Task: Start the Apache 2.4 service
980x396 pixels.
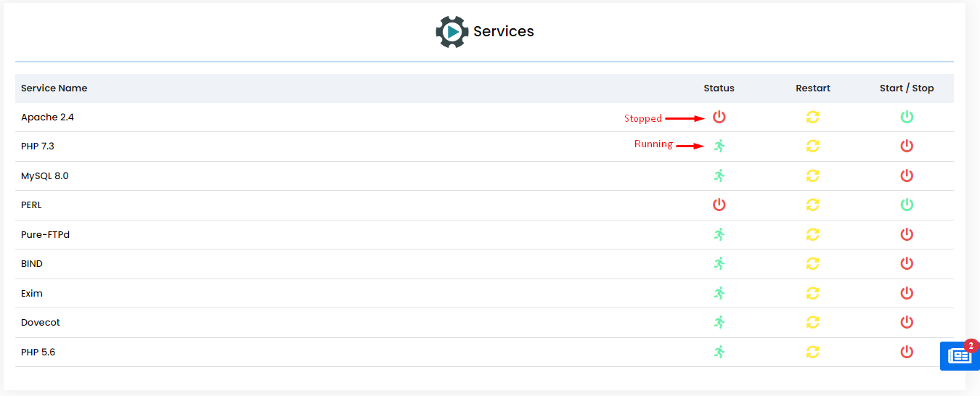Action: (907, 117)
